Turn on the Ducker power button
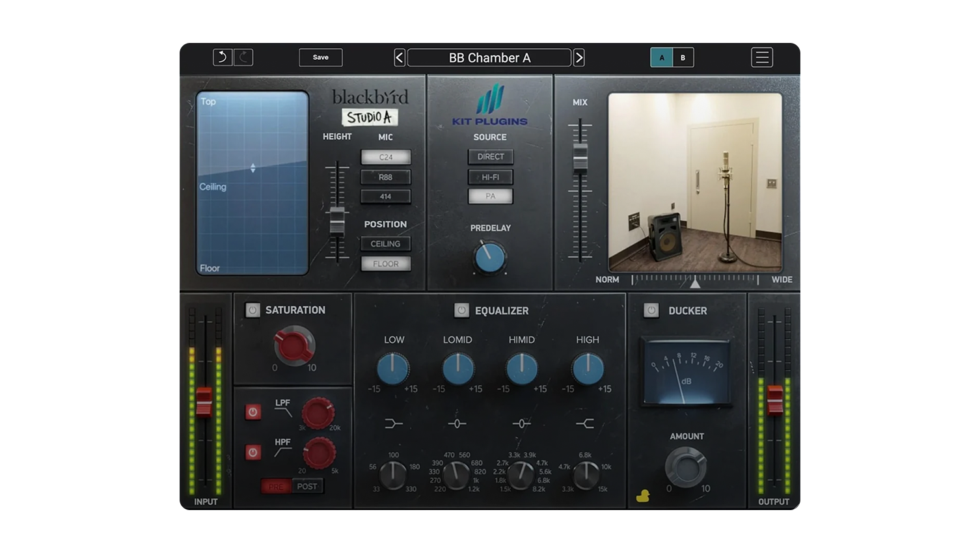Viewport: 980px width, 553px height. [x=651, y=310]
